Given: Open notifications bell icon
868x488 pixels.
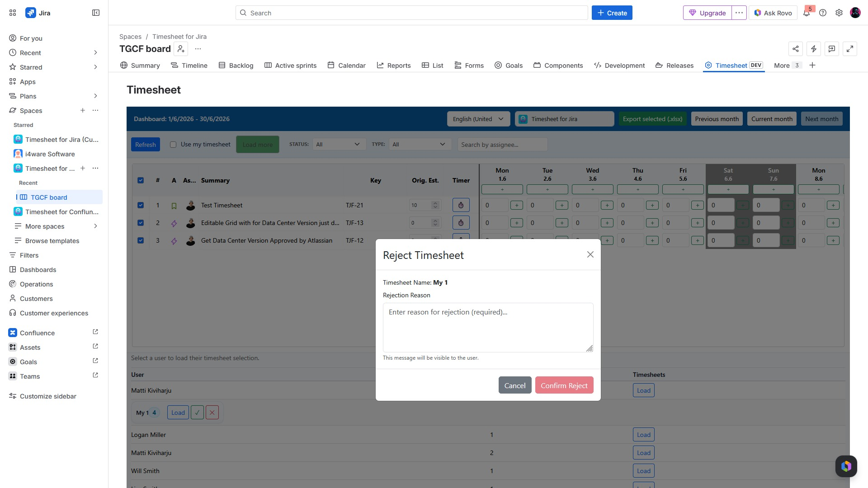Looking at the screenshot, I should [x=807, y=13].
